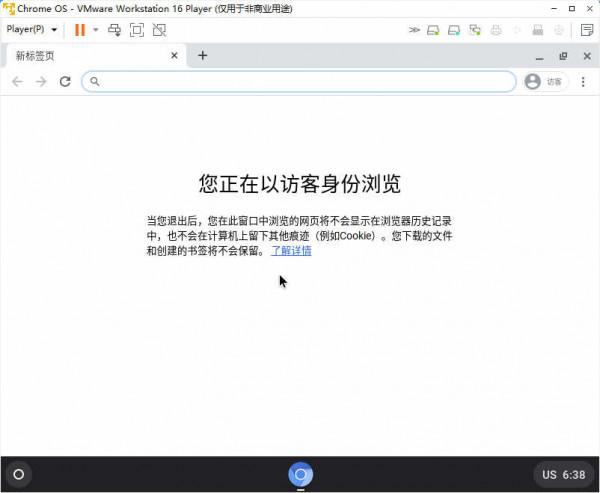Click the network adapter device icon

coord(475,30)
